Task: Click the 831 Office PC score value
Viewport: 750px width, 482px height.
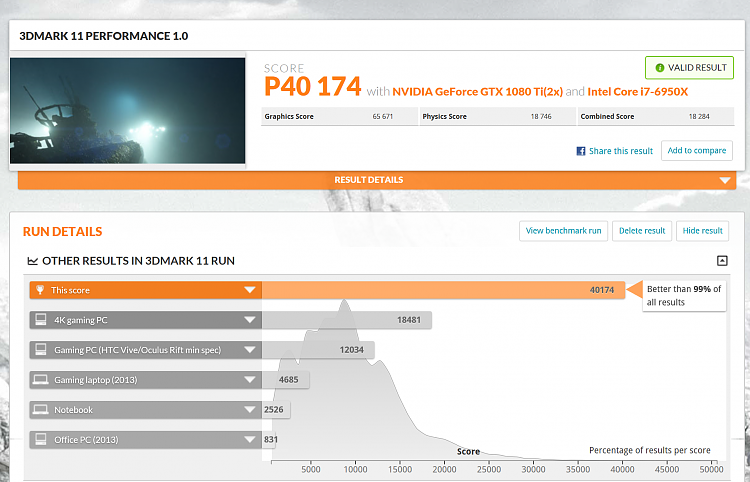Action: 271,439
